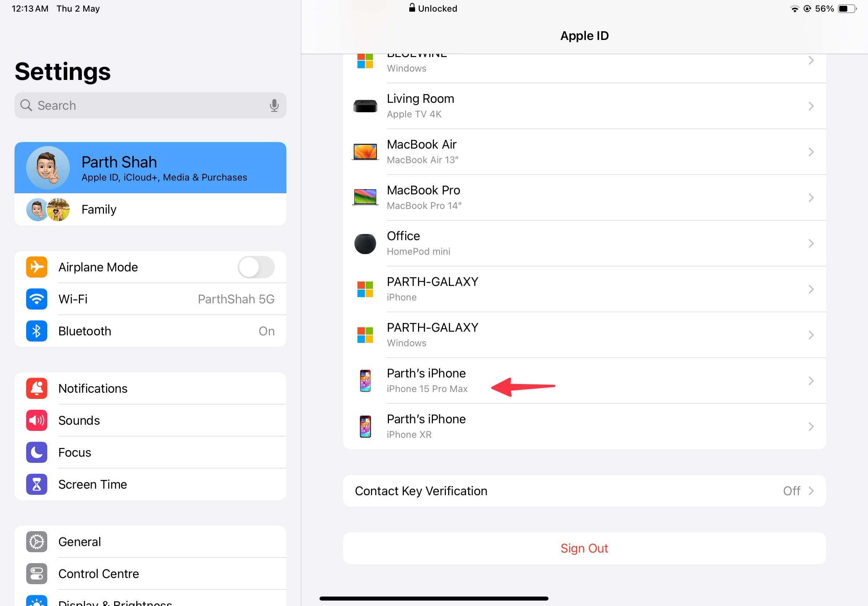
Task: Open Notifications settings icon
Action: pyautogui.click(x=36, y=388)
